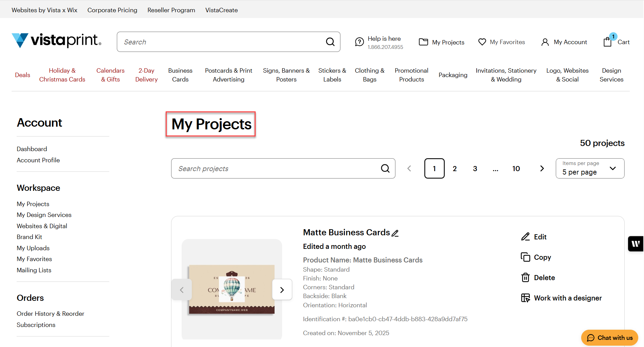This screenshot has height=347, width=644.
Task: Click the Search projects input field
Action: 283,168
